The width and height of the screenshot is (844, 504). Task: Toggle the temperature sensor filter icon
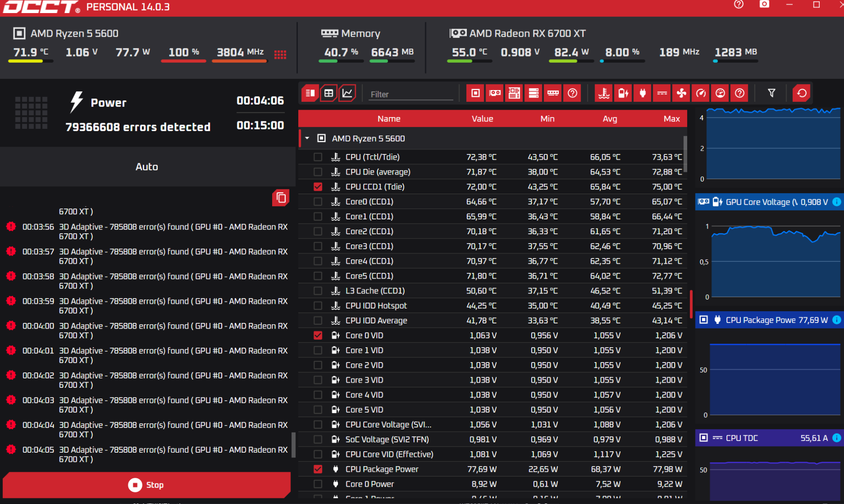click(x=604, y=93)
